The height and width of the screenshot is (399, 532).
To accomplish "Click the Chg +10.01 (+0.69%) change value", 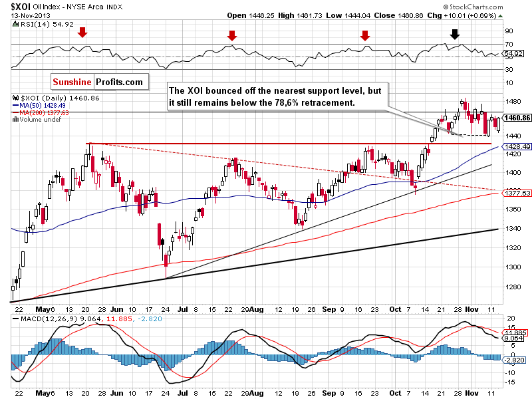I will coord(462,15).
